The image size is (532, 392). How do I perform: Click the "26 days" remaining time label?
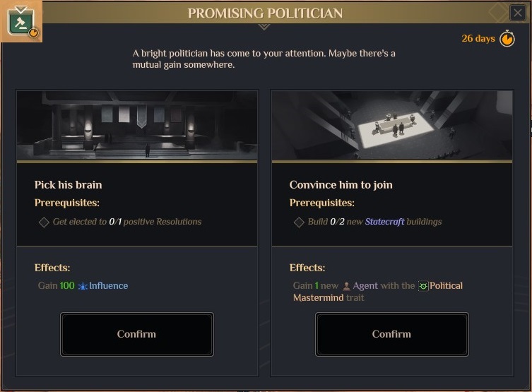point(478,38)
